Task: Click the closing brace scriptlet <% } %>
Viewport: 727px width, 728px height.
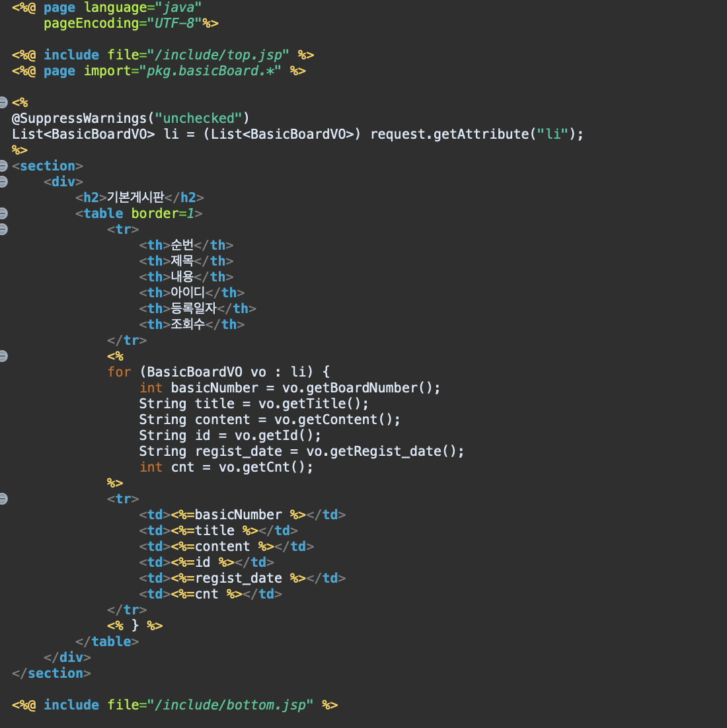Action: point(135,626)
